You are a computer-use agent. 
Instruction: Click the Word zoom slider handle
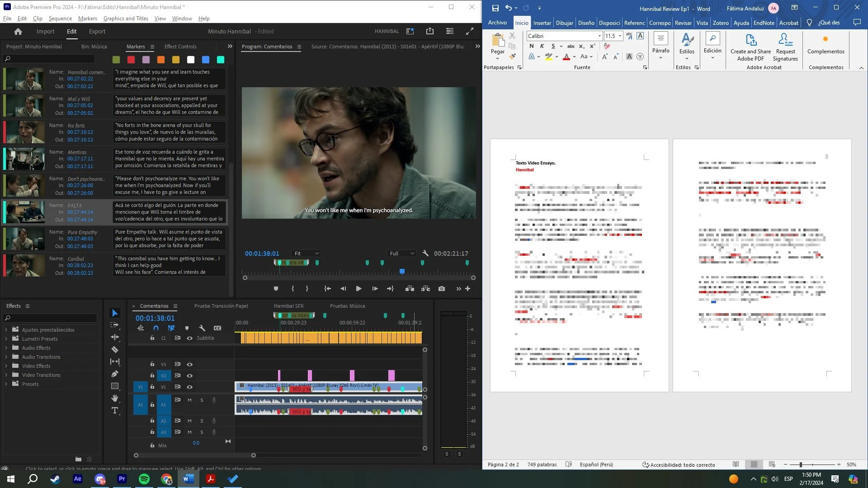801,465
